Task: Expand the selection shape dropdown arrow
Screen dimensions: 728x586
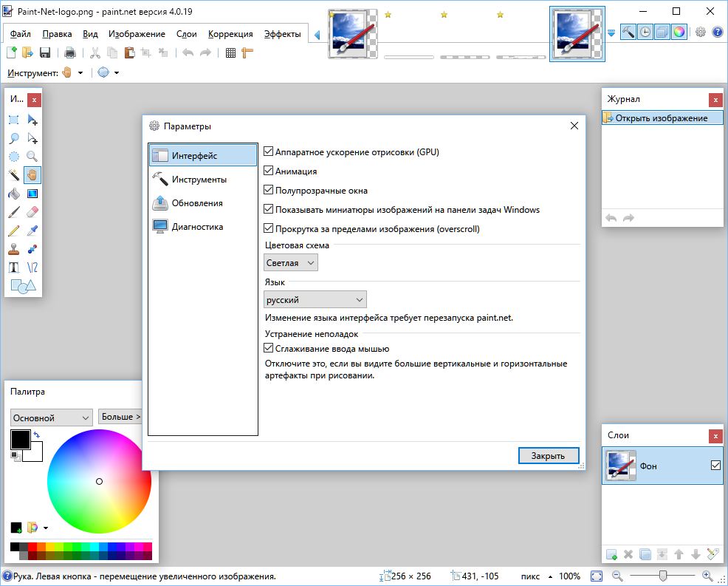Action: pos(117,73)
